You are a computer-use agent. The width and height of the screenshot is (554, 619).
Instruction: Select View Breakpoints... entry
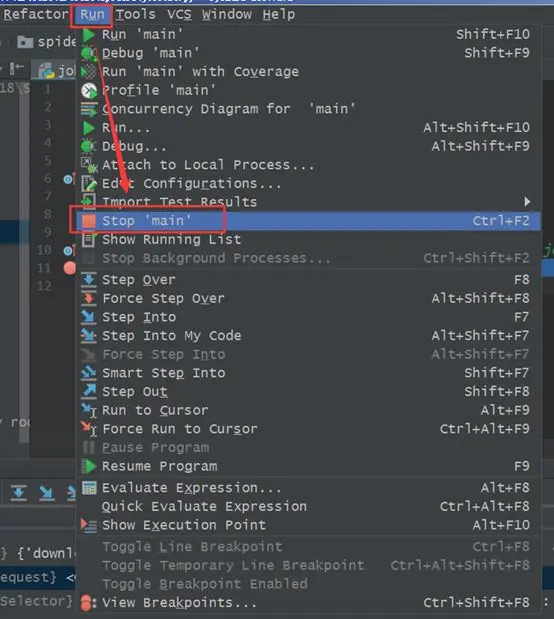[308, 603]
